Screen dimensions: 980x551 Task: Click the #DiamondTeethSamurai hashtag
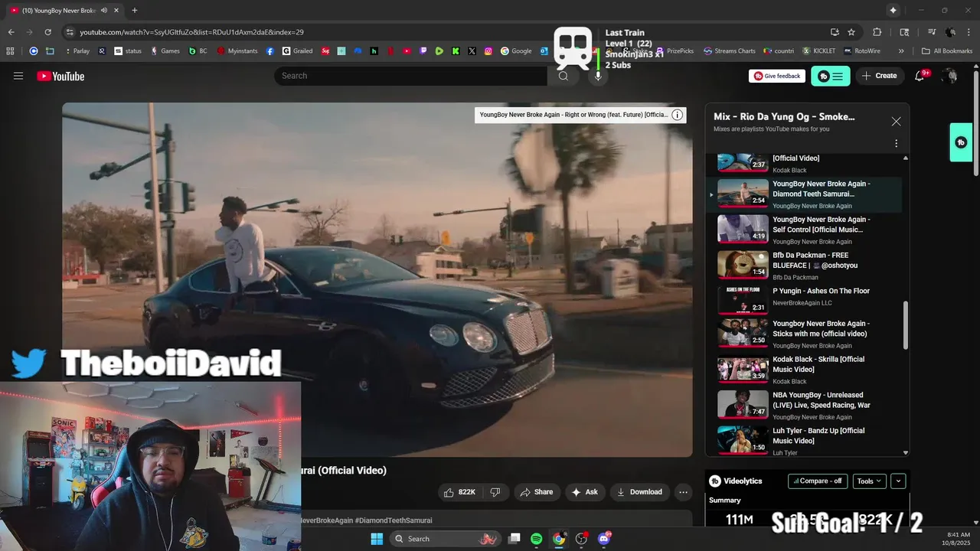click(394, 520)
